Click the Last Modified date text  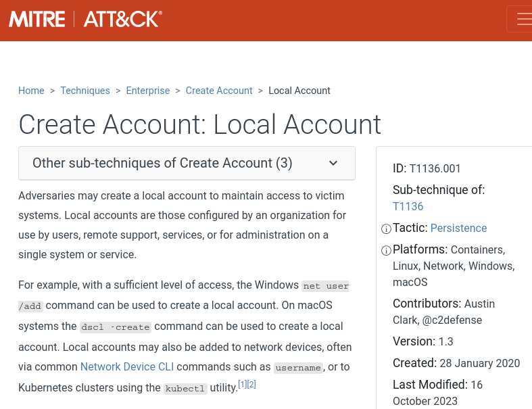[x=437, y=393]
